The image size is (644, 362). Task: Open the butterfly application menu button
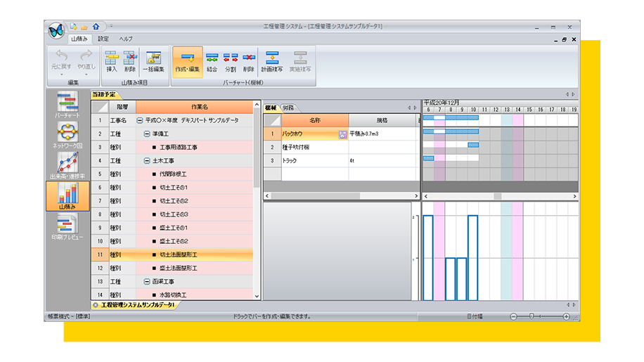point(56,30)
